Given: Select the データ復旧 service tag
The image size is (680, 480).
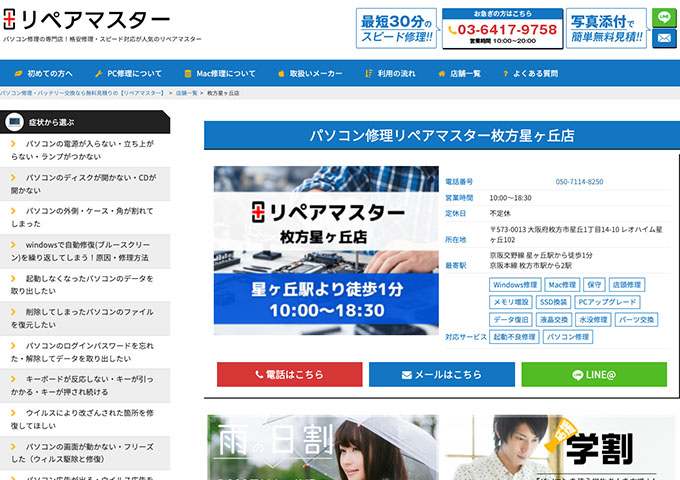Looking at the screenshot, I should click(511, 320).
